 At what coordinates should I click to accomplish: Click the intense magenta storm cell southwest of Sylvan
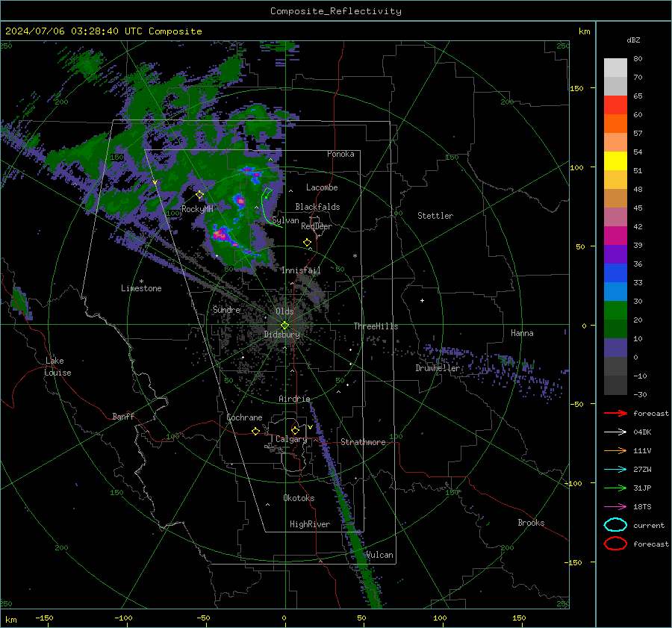tap(221, 234)
